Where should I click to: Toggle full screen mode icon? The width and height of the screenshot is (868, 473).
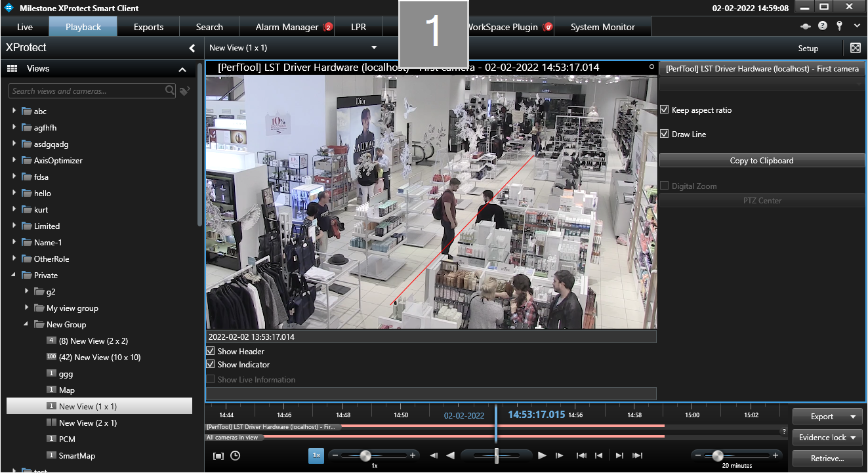pos(856,48)
